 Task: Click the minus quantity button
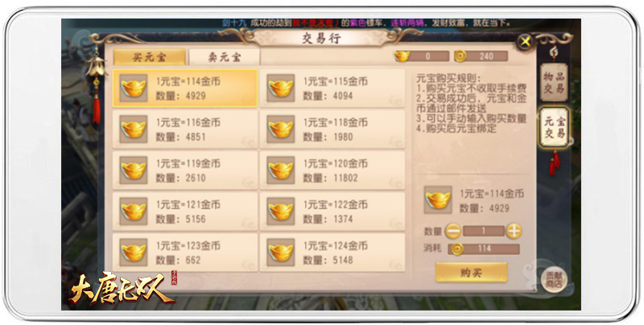point(453,232)
